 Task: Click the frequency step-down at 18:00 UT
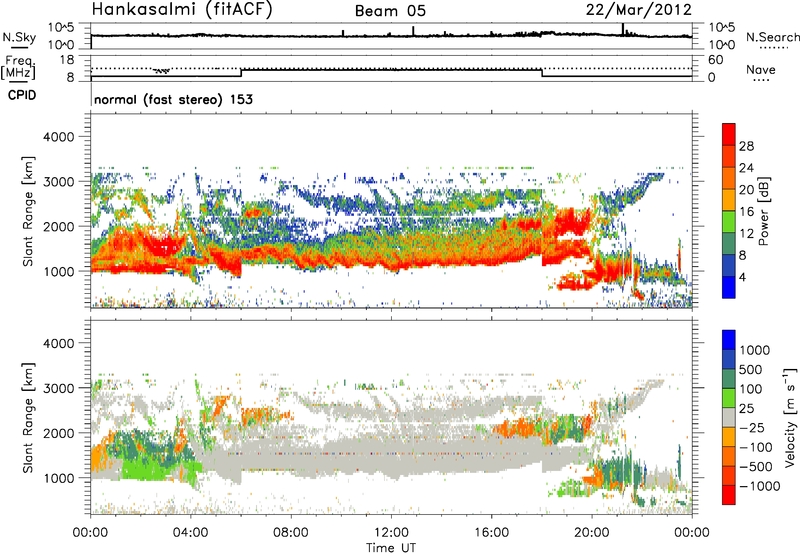tap(542, 72)
